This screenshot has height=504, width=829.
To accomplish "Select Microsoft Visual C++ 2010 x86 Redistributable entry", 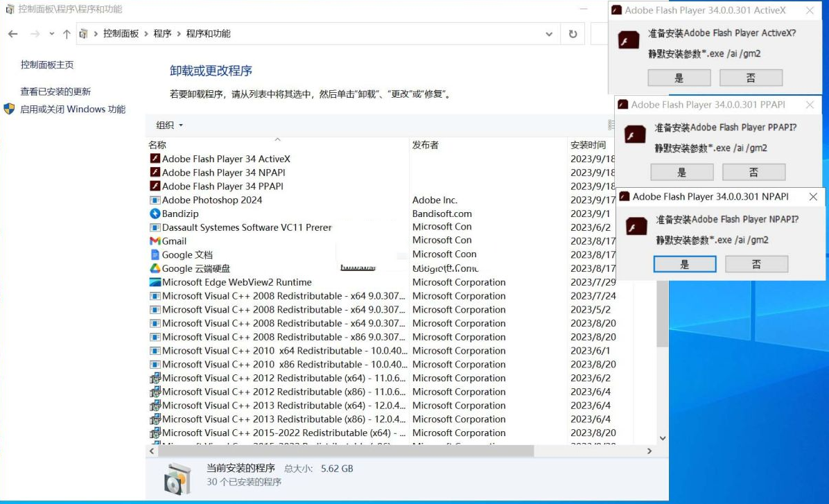I will point(284,365).
